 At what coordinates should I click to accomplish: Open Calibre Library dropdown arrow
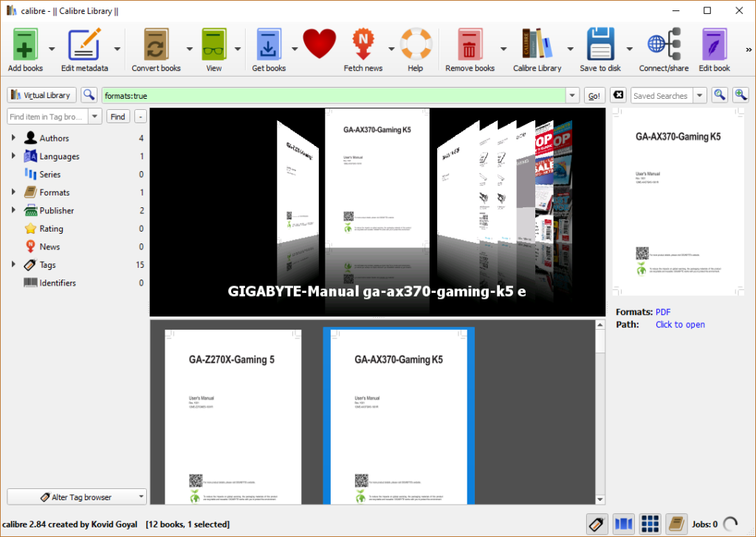tap(571, 49)
